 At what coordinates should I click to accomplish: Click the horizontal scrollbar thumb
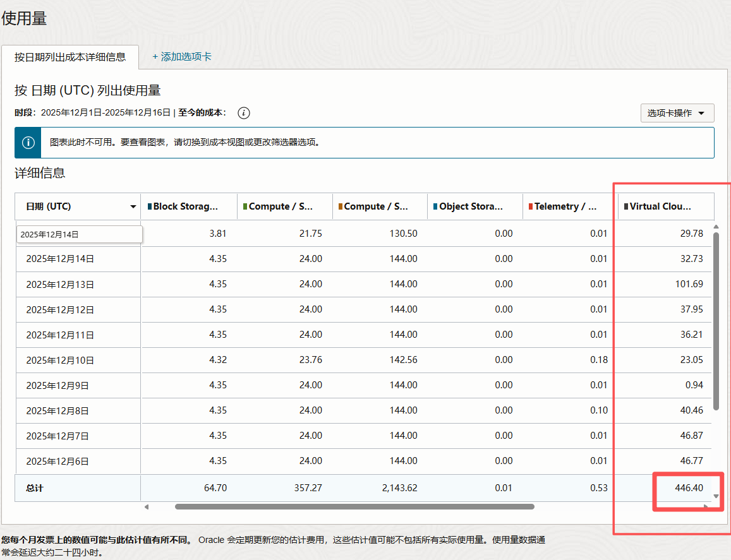click(x=354, y=506)
